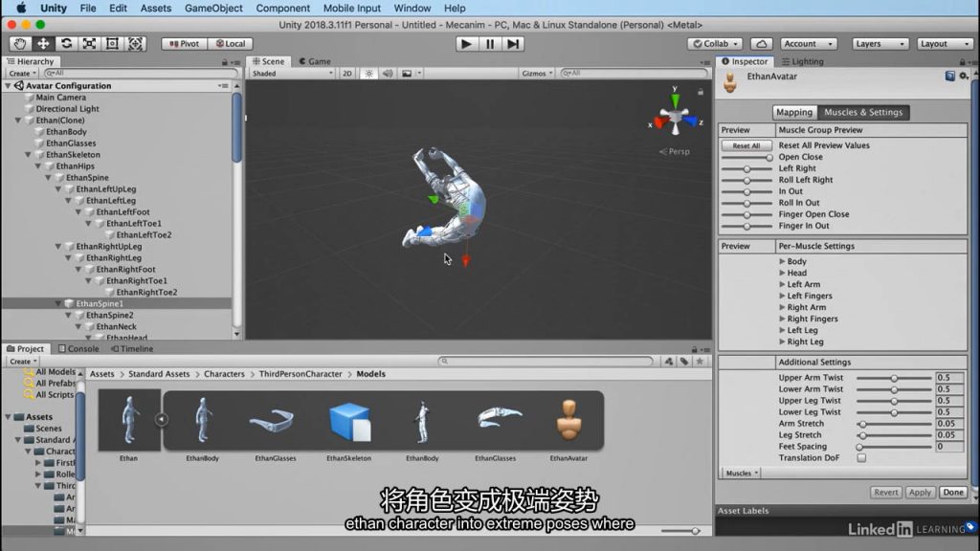Toggle 2D scene view mode
Screen dimensions: 980x551
346,73
